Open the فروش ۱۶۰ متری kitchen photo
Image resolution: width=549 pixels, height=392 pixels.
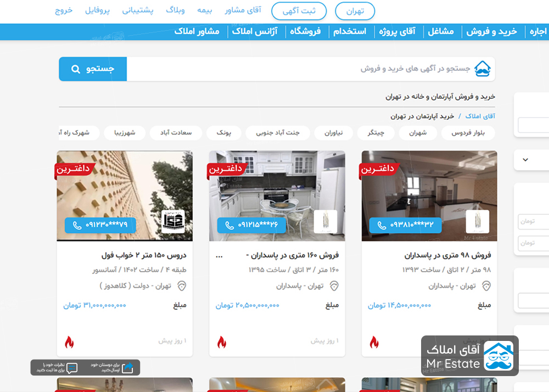(x=277, y=196)
